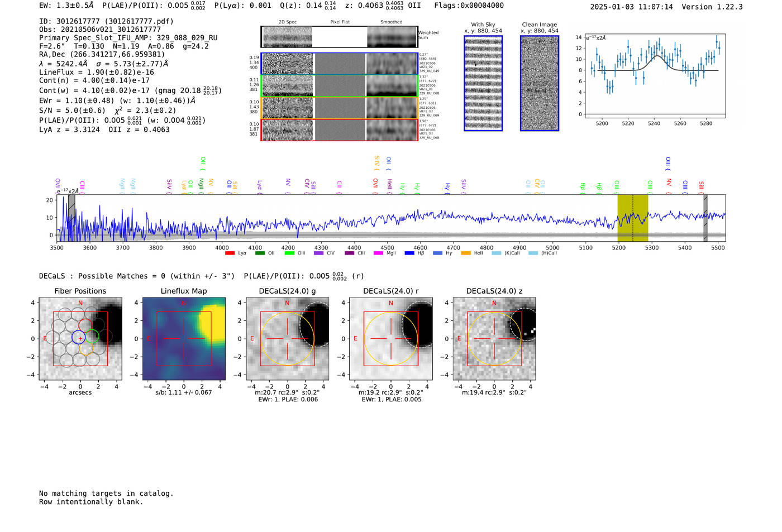Click the 2025-01-03 11:07:14 timestamp
Viewport: 782px width, 532px height.
(632, 7)
